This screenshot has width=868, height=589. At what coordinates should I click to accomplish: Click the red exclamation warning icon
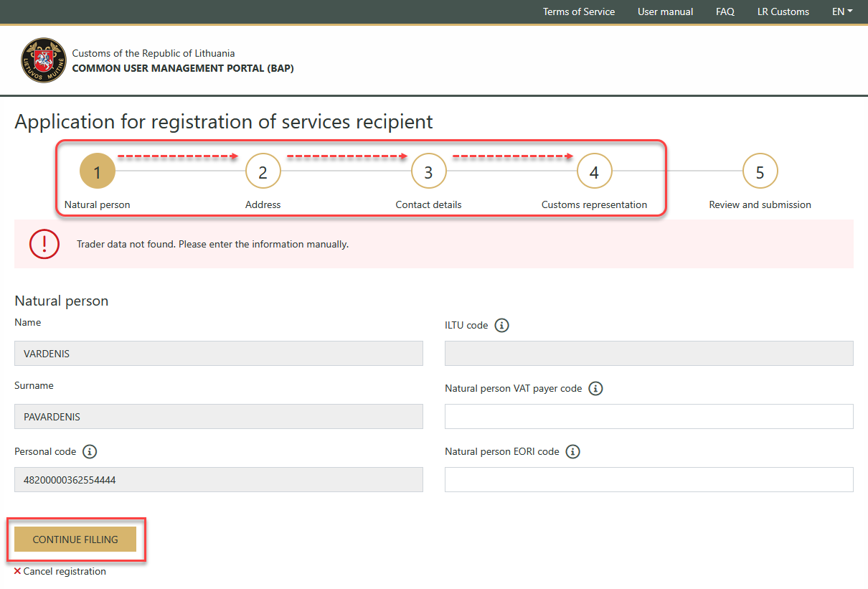point(44,244)
